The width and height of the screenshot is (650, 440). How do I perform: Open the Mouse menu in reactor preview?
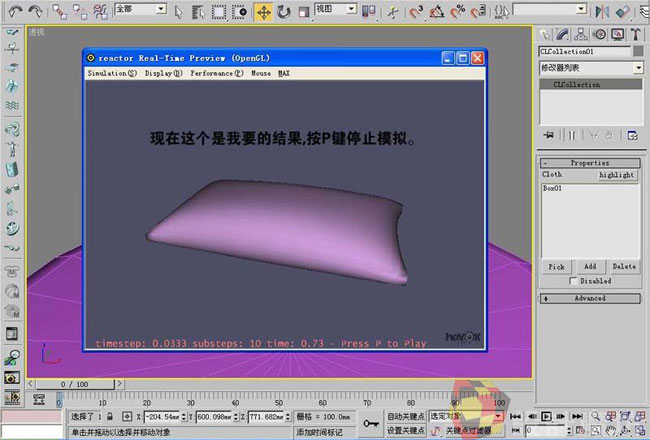261,73
